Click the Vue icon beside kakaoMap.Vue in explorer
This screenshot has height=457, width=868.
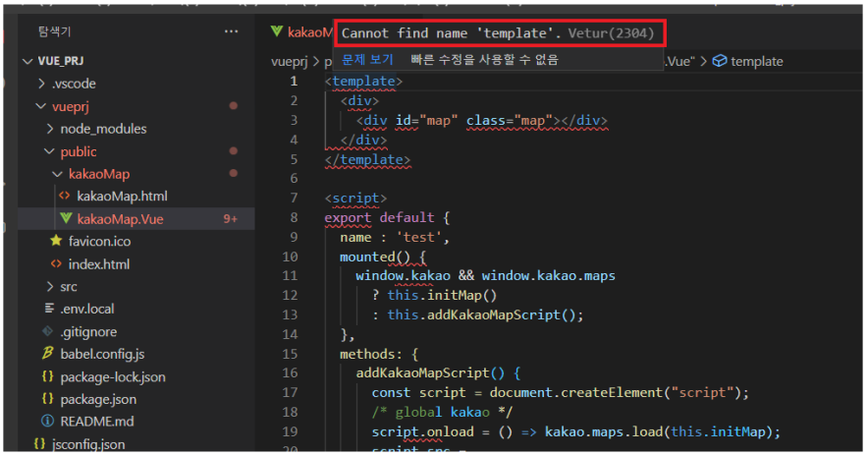66,218
